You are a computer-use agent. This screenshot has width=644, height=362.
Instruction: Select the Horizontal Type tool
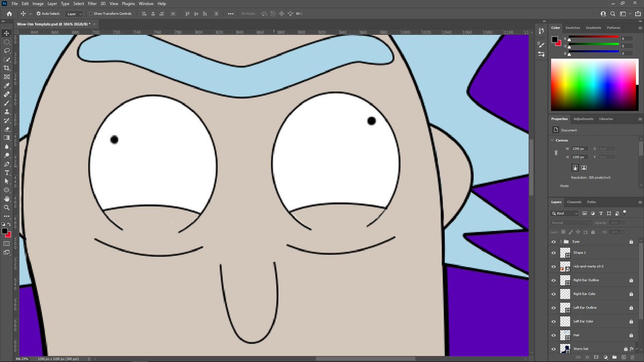7,173
